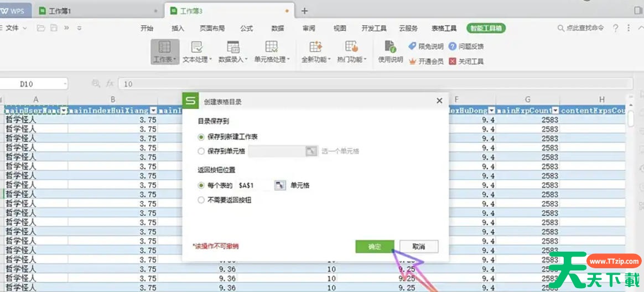The width and height of the screenshot is (644, 292).
Task: Switch to the 公式 ribbon tab
Action: coord(247,28)
